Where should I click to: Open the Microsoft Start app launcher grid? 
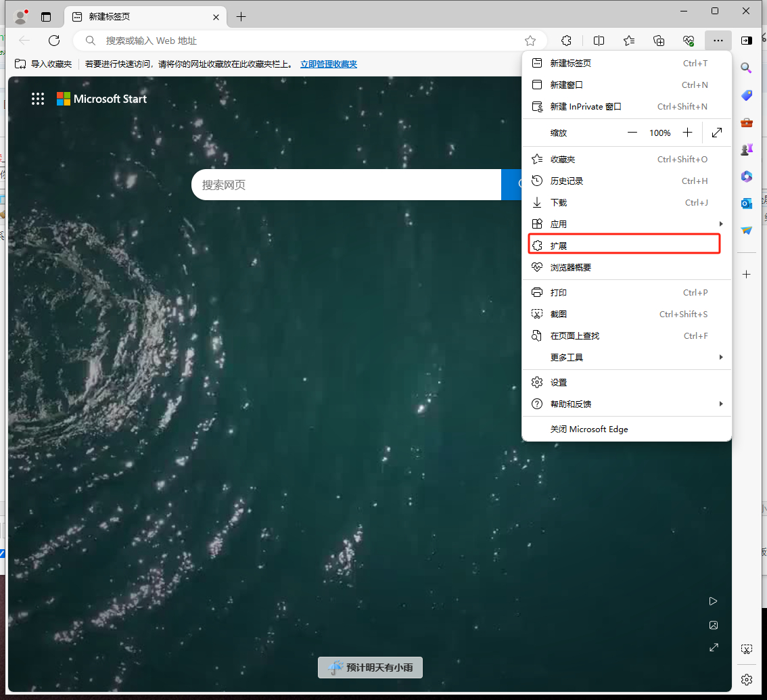coord(38,99)
